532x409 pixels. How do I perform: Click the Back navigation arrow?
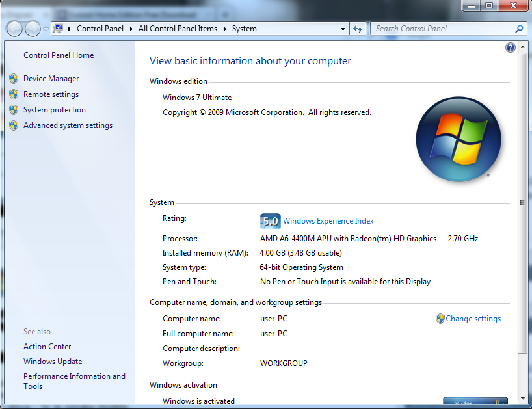coord(14,29)
